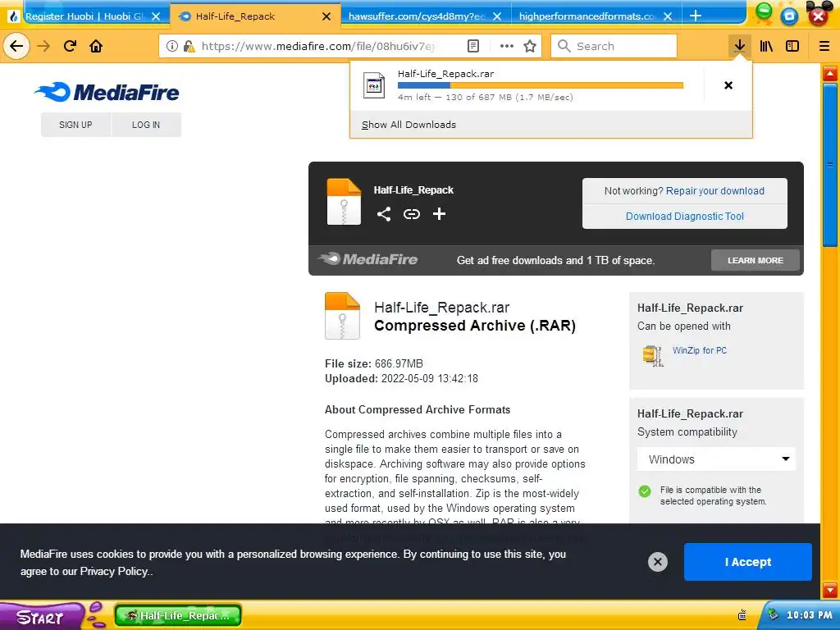Toggle Reader View in address bar
This screenshot has width=840, height=630.
(473, 46)
